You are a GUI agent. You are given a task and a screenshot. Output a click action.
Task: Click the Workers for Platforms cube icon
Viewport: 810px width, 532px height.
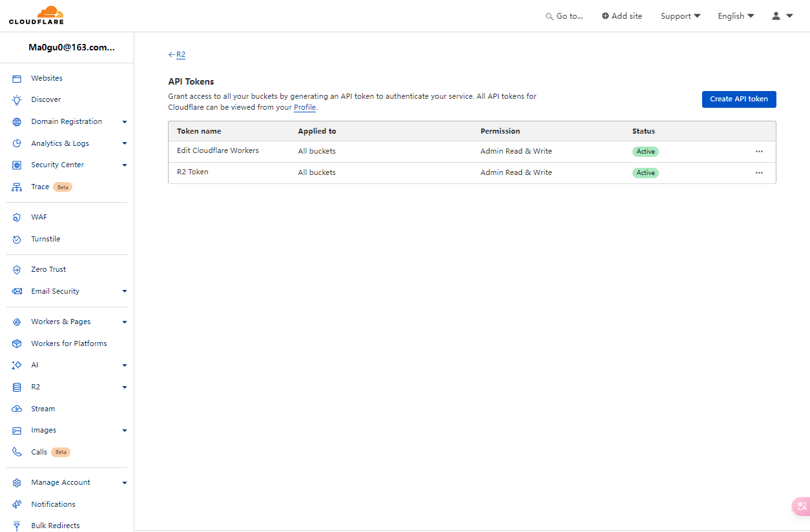pyautogui.click(x=17, y=344)
